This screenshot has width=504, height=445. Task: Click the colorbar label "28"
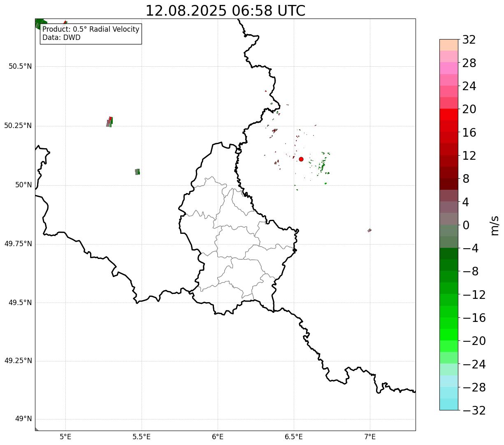[469, 63]
